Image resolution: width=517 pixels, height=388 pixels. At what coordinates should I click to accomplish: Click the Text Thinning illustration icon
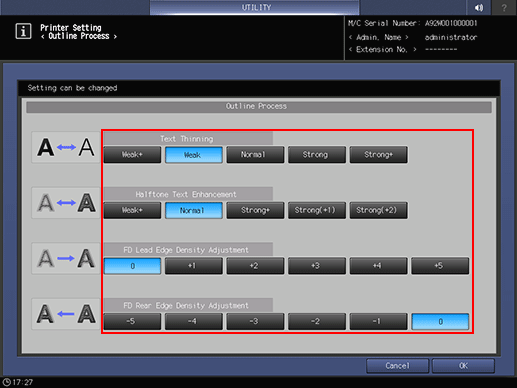(x=66, y=147)
